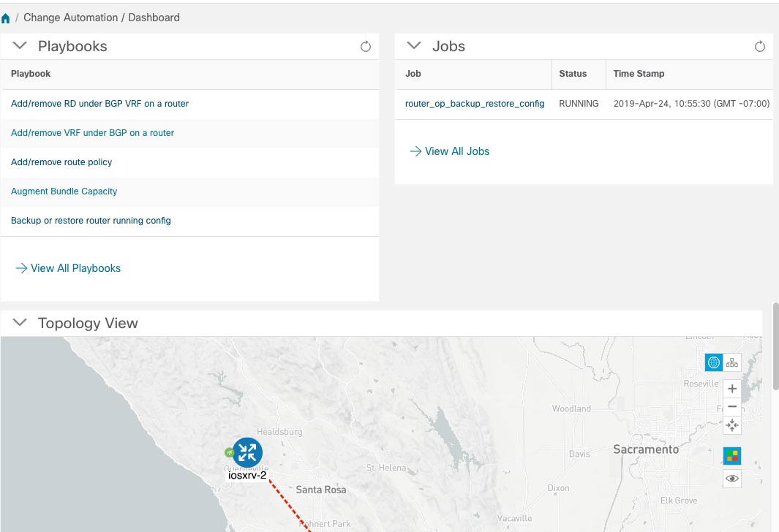779x532 pixels.
Task: Refresh the Jobs panel
Action: tap(760, 45)
